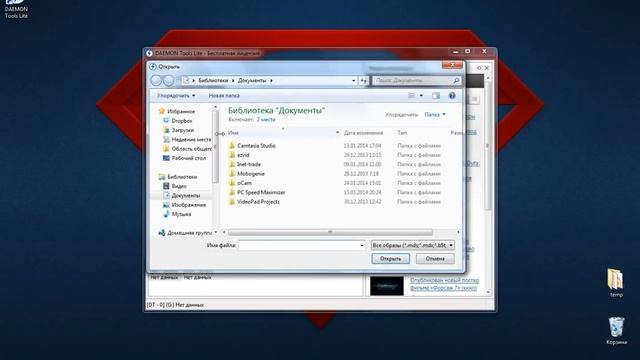The image size is (640, 360).
Task: Open the DAEMON Tools Lite desktop icon
Action: pyautogui.click(x=16, y=9)
